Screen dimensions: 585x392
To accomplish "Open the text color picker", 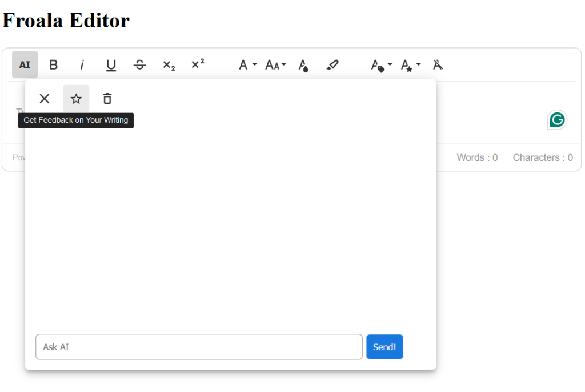I will click(x=303, y=65).
